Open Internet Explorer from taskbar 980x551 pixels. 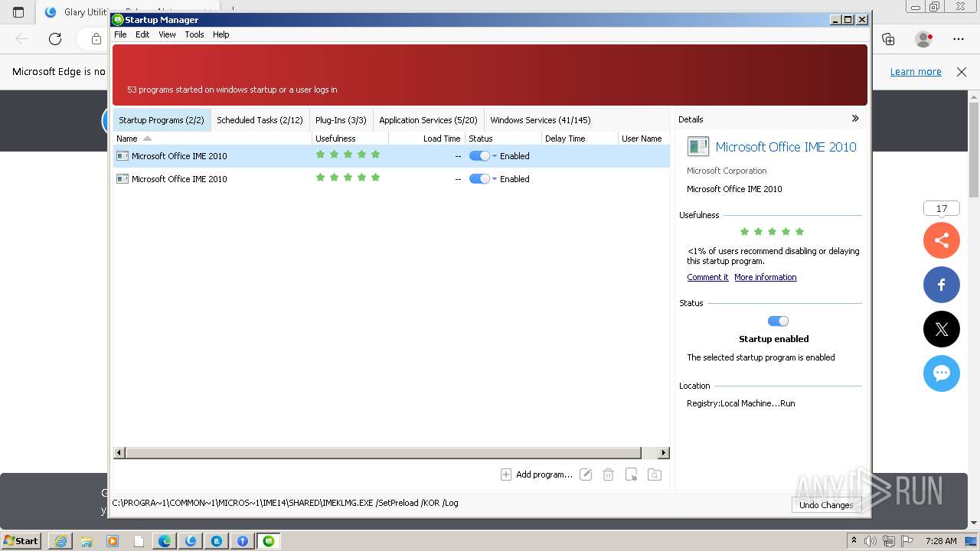click(x=60, y=541)
